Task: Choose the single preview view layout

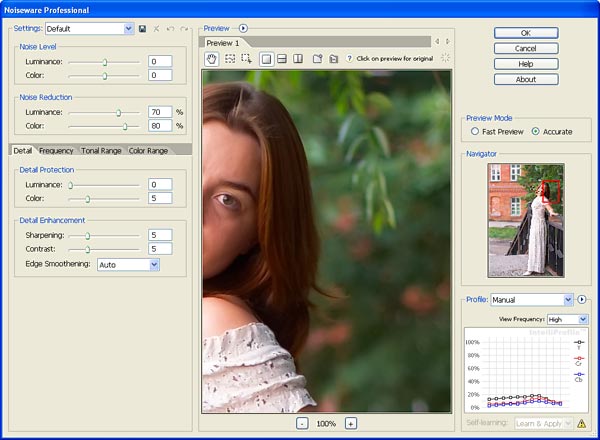Action: tap(267, 59)
